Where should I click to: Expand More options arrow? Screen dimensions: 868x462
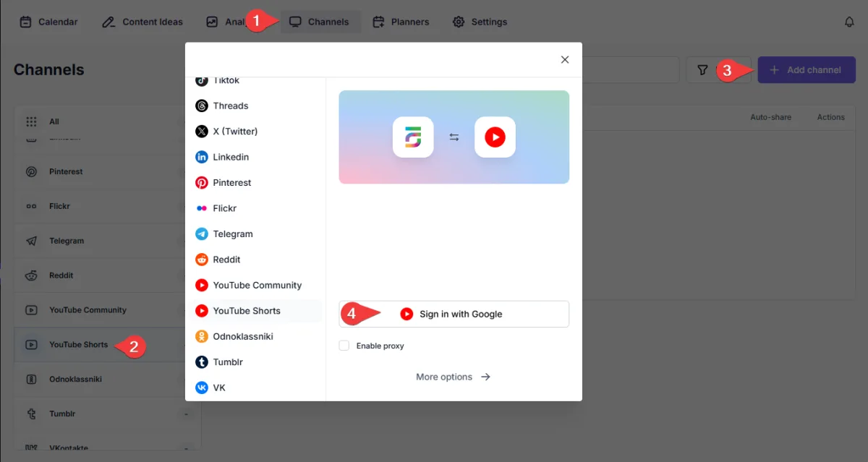485,377
